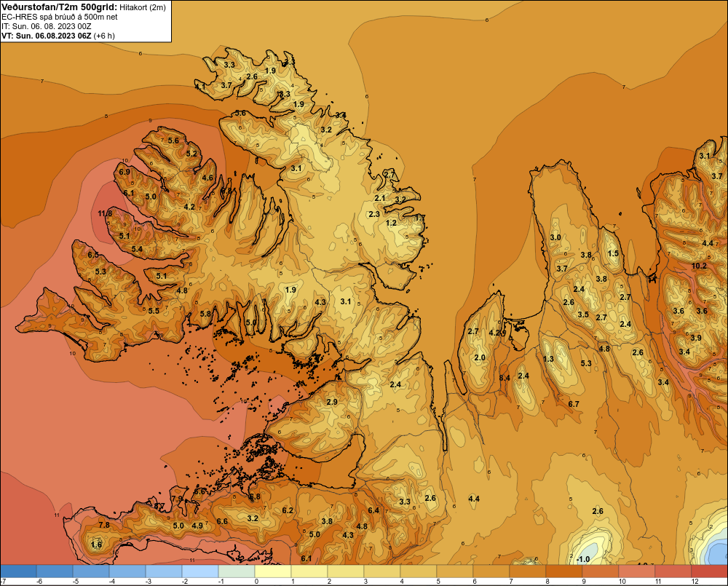Click the 6.9 temperature value
Screen dimensions: 728x586
click(x=124, y=173)
